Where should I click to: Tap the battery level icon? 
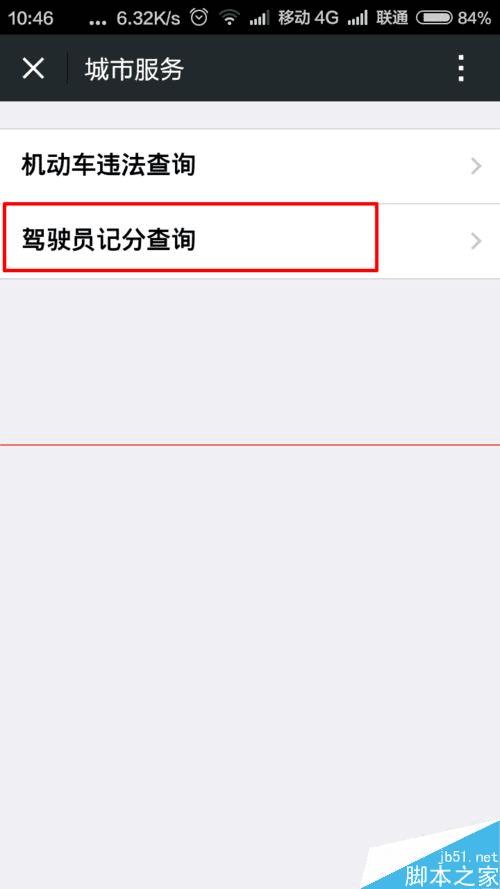coord(434,18)
